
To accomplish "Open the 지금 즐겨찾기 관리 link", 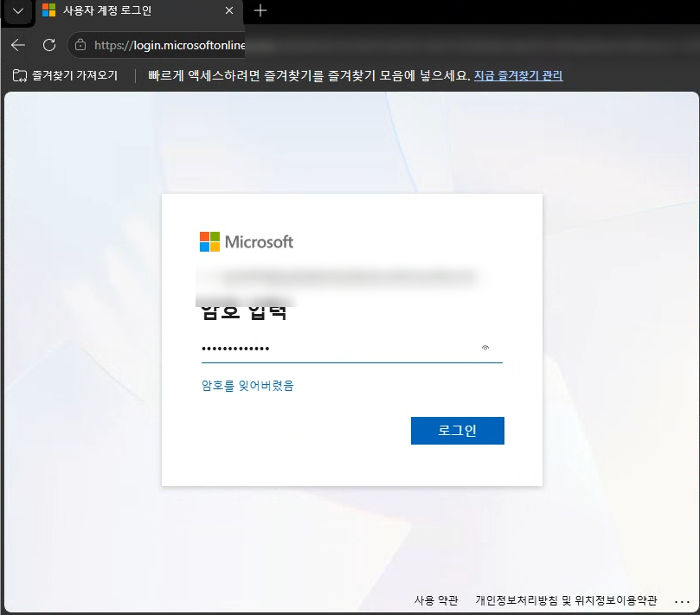I will coord(517,75).
